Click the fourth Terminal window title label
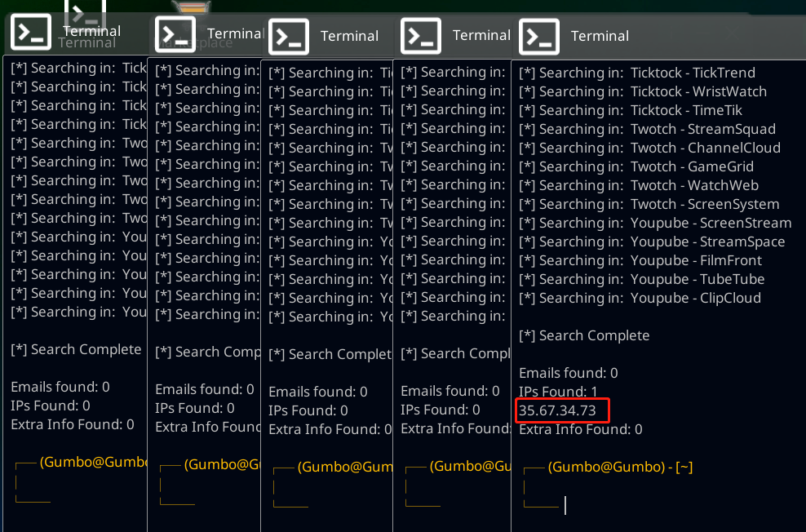Screen dimensions: 806x532 tap(481, 35)
